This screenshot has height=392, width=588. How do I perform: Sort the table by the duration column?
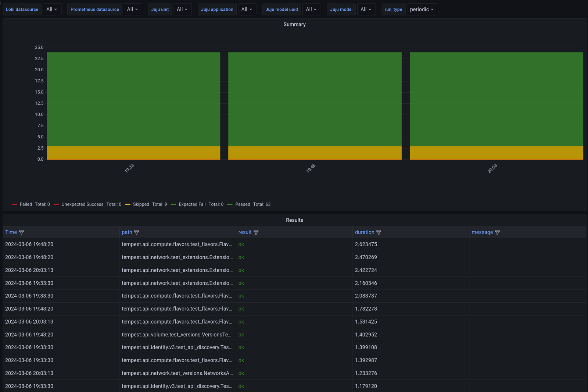[x=365, y=232]
